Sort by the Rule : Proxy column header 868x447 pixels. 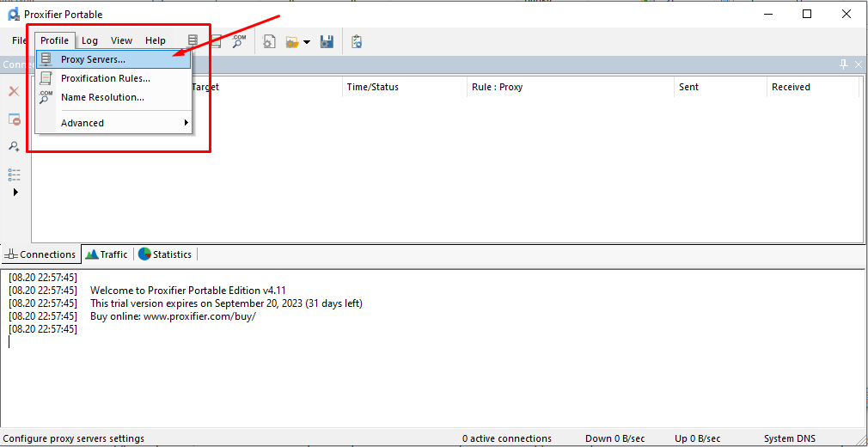coord(571,87)
